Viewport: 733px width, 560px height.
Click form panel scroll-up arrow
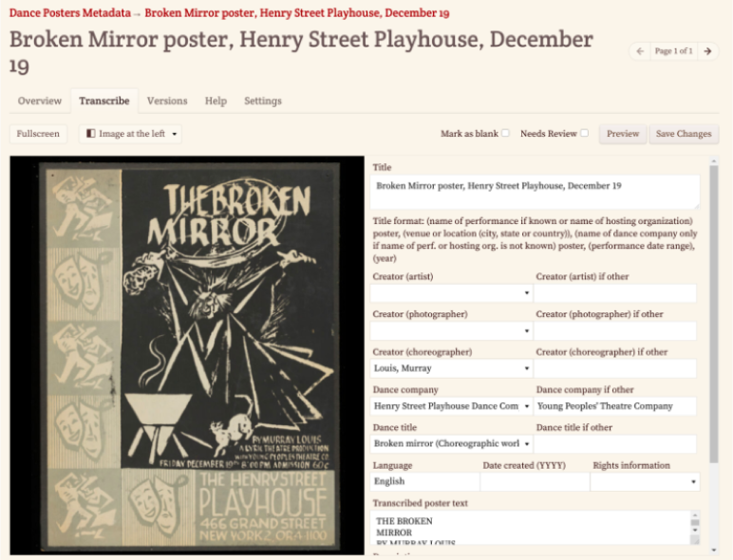713,161
